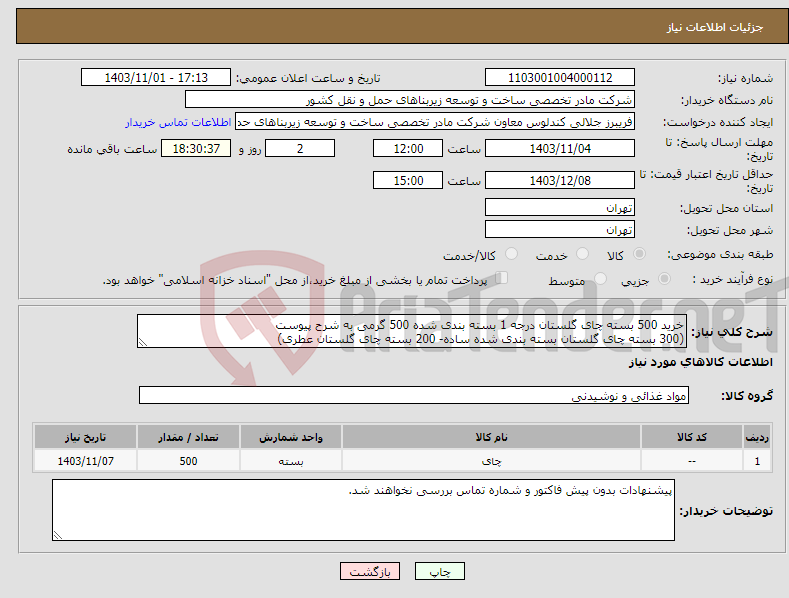Click the گروه کالا label
Viewport: 789px width, 598px height.
tap(747, 396)
